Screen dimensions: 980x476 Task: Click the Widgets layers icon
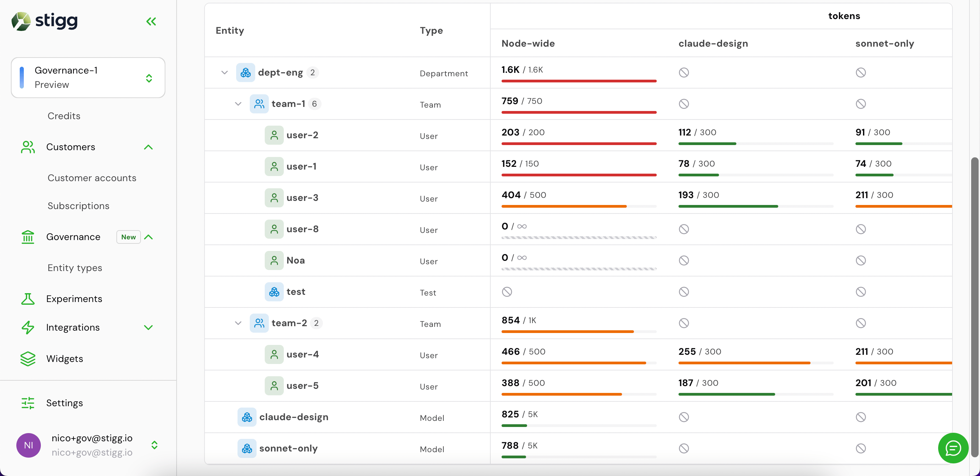[28, 359]
